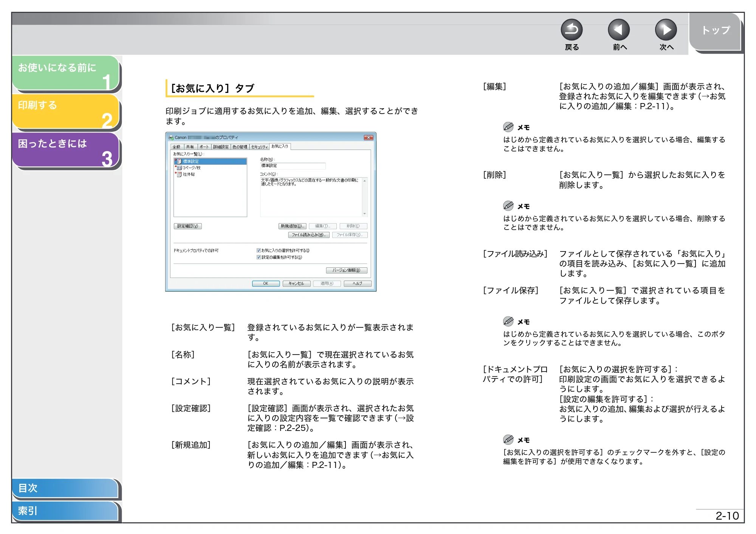756x534 pixels.
Task: Go to the 目次 contents page
Action: pos(65,488)
